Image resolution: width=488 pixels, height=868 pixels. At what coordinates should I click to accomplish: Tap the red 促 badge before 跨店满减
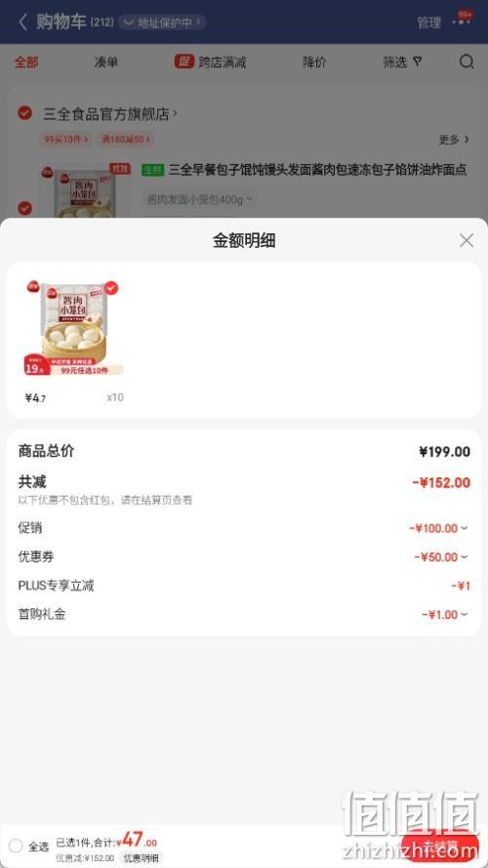[184, 62]
